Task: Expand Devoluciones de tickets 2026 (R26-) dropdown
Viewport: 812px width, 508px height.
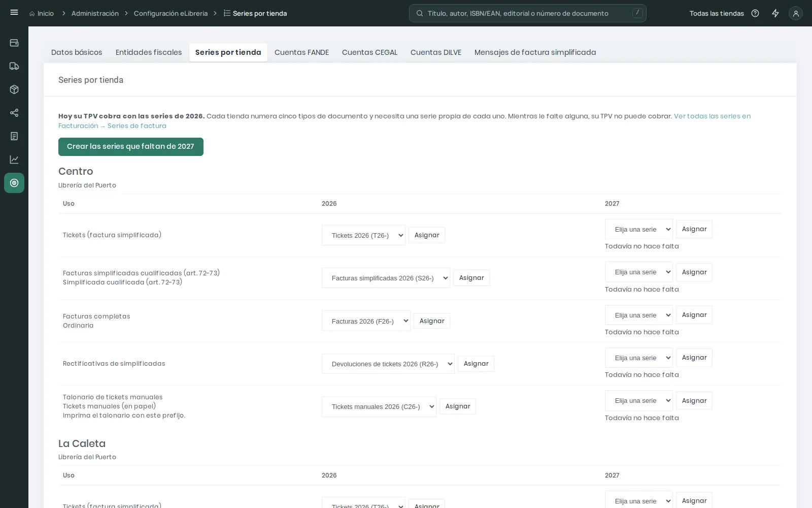Action: tap(388, 364)
